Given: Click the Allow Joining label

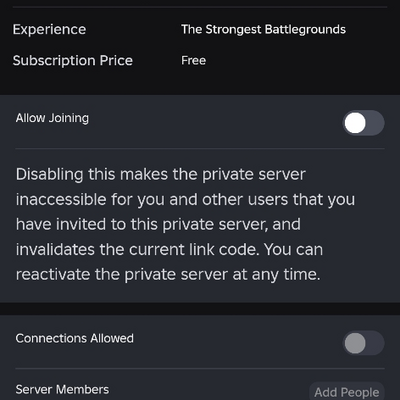Looking at the screenshot, I should pos(52,118).
